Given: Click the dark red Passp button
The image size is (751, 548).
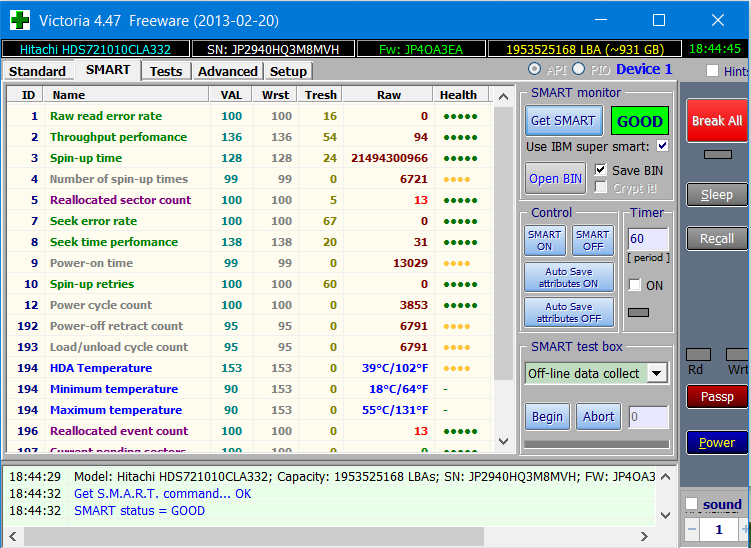Looking at the screenshot, I should 716,397.
